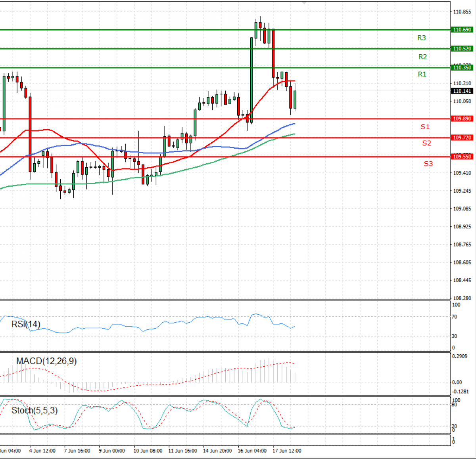The image size is (476, 459).
Task: Click the chart shift triangle at top
Action: click(x=304, y=2)
